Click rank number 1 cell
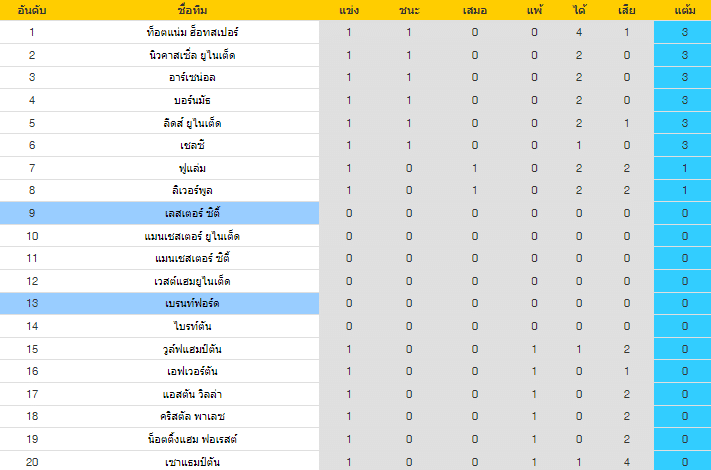The width and height of the screenshot is (711, 470). tap(32, 32)
